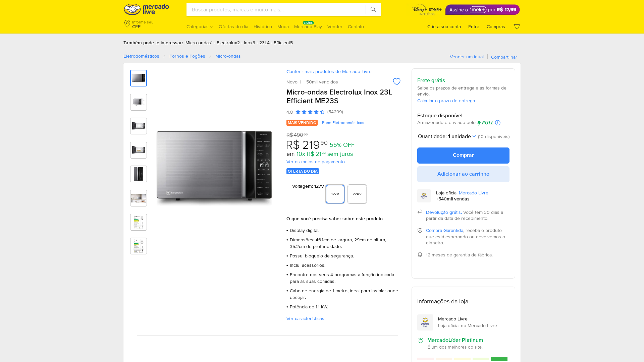This screenshot has width=644, height=362.
Task: Click the Disney+ Star+ banner logo
Action: pos(427,10)
